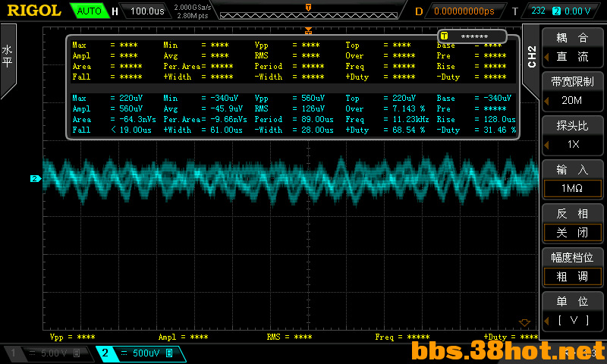Click the bottom bar Freq = ***** readout
607x364 pixels.
pyautogui.click(x=402, y=337)
